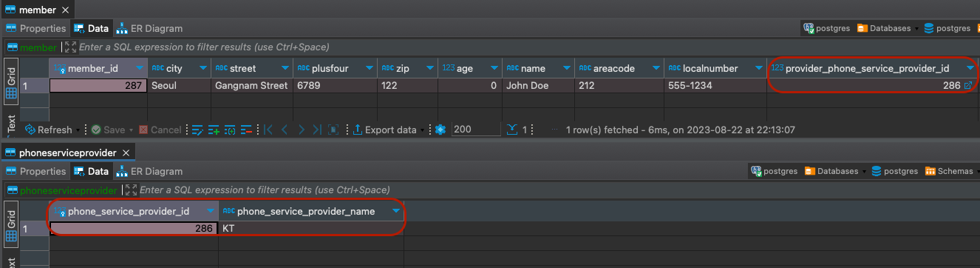The width and height of the screenshot is (980, 268).
Task: Open the fetch size configuration gear icon
Action: [x=440, y=130]
